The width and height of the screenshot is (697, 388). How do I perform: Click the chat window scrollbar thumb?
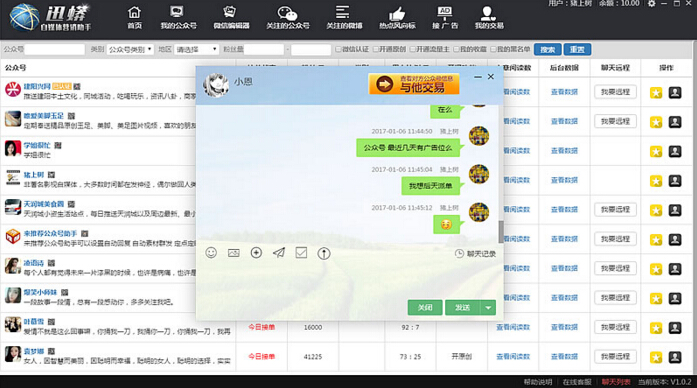point(501,232)
